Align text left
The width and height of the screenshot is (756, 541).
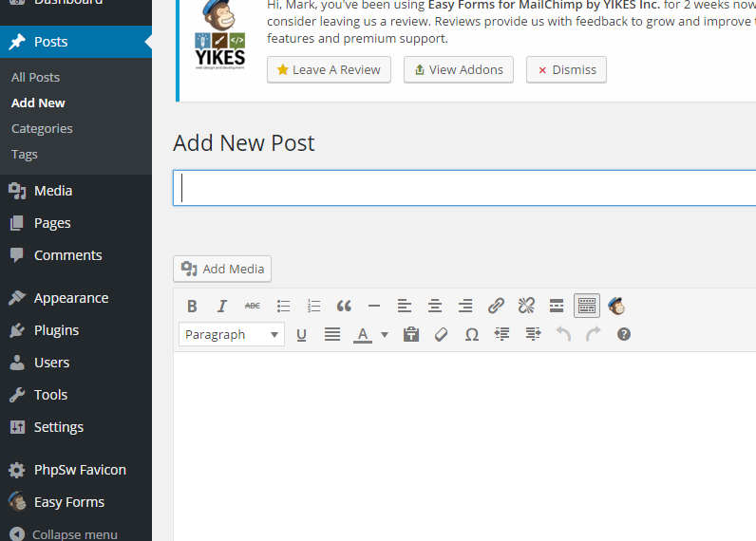pyautogui.click(x=404, y=306)
